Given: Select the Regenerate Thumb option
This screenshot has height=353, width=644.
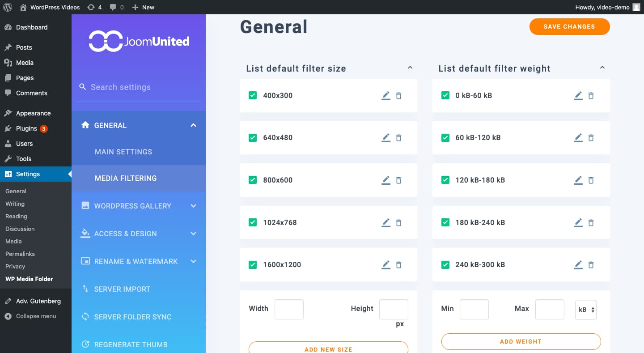Looking at the screenshot, I should pos(130,344).
